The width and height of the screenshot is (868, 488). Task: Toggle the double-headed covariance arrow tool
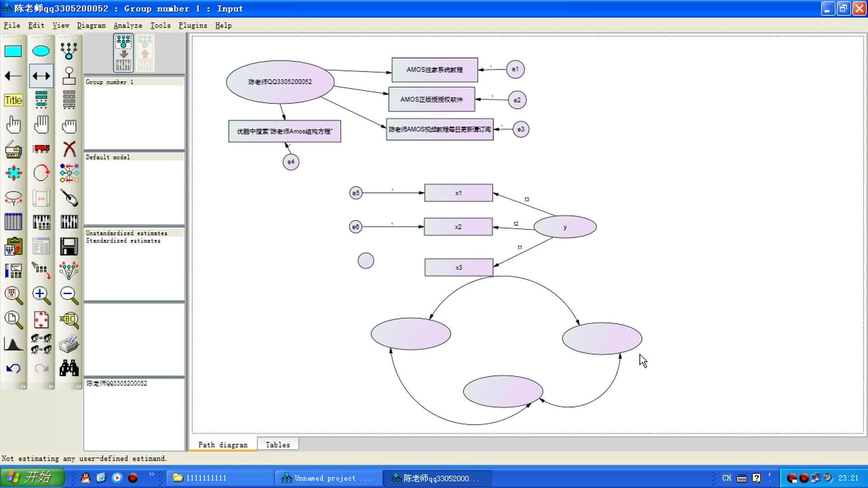coord(41,76)
